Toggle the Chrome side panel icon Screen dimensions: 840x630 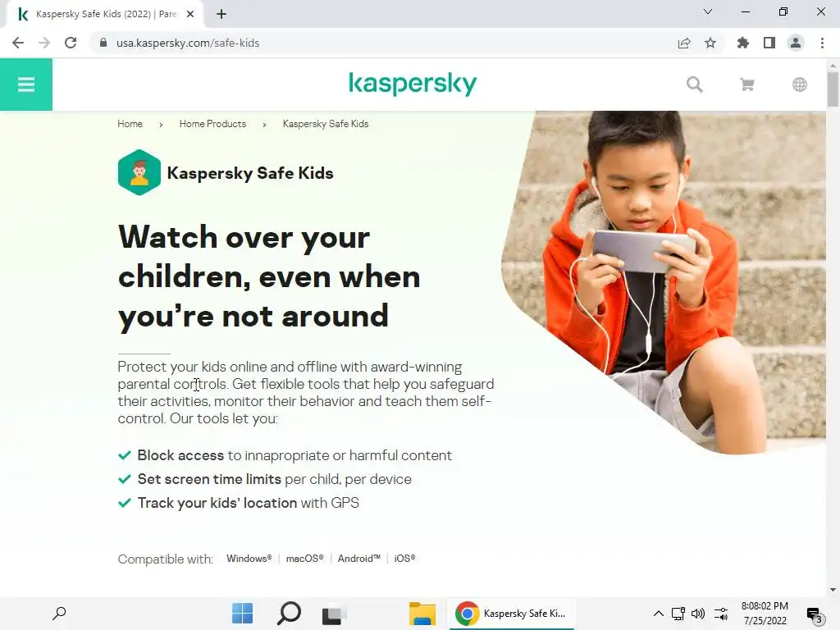pyautogui.click(x=769, y=43)
